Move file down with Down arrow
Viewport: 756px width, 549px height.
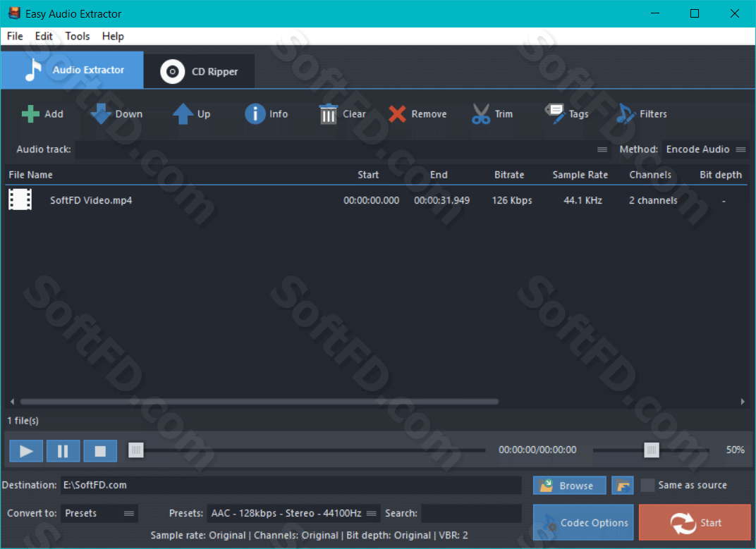point(102,114)
